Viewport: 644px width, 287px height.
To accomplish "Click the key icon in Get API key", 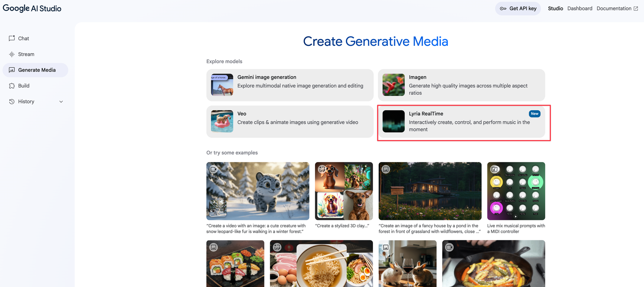I will pyautogui.click(x=503, y=9).
